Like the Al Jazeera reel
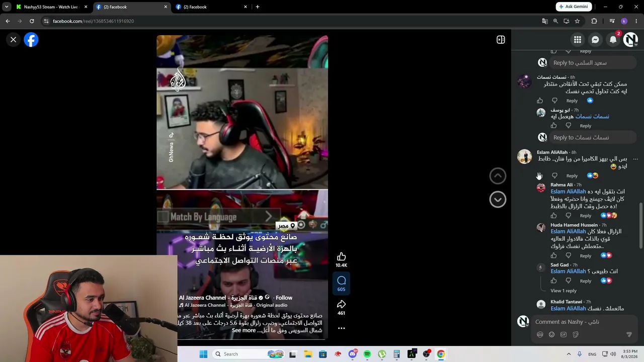Image resolution: width=644 pixels, height=362 pixels. (x=341, y=257)
